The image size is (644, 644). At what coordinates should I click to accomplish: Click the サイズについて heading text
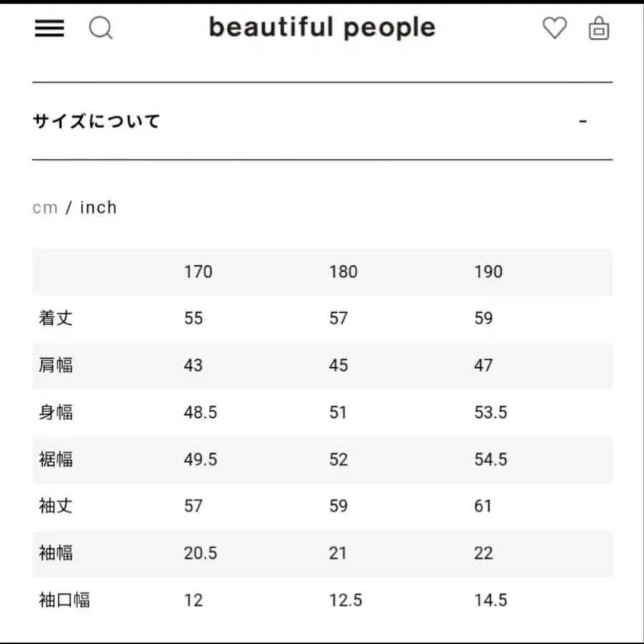click(97, 121)
